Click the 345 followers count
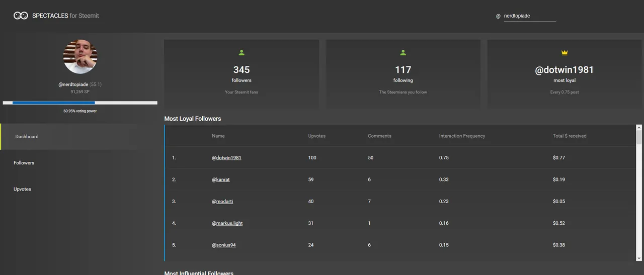Viewport: 644px width, 275px height. 242,70
